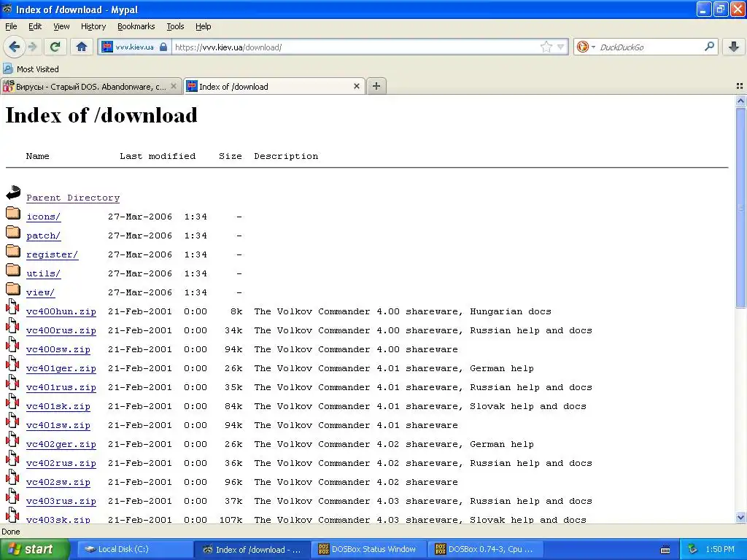This screenshot has width=747, height=560.
Task: Click the archive icon beside vc403rus.zip
Action: coord(13,497)
